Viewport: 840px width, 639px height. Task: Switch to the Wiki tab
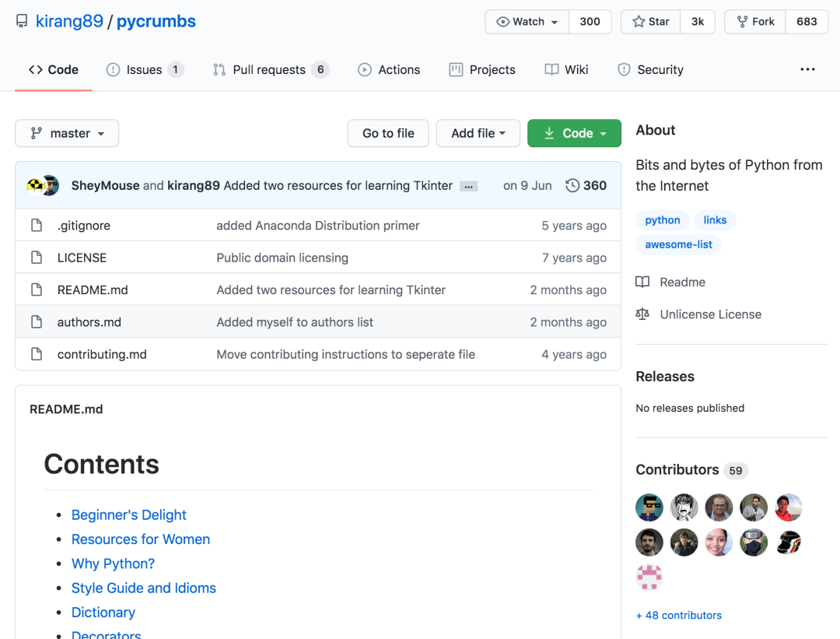point(566,70)
